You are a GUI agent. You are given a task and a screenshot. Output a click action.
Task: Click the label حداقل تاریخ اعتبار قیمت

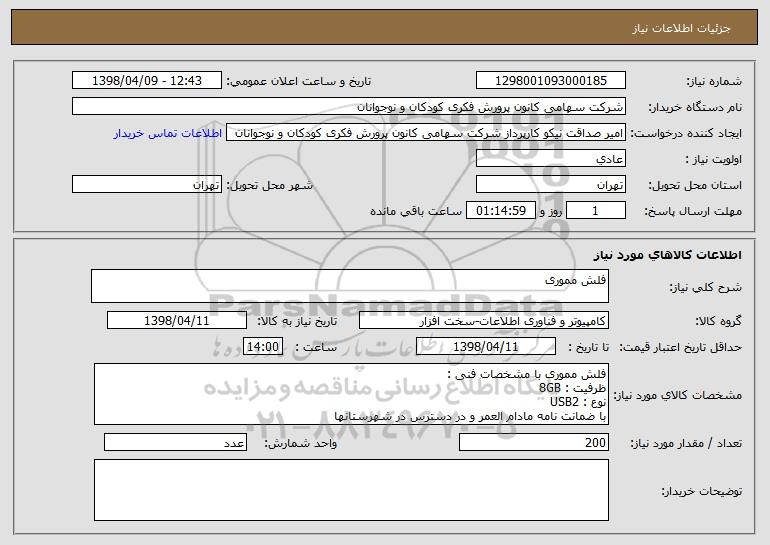tap(680, 347)
